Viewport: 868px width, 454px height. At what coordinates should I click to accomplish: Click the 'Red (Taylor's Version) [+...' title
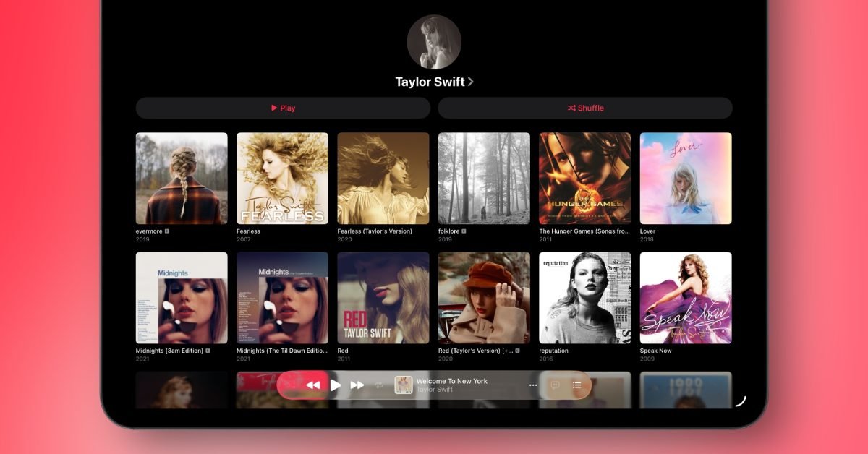[476, 351]
